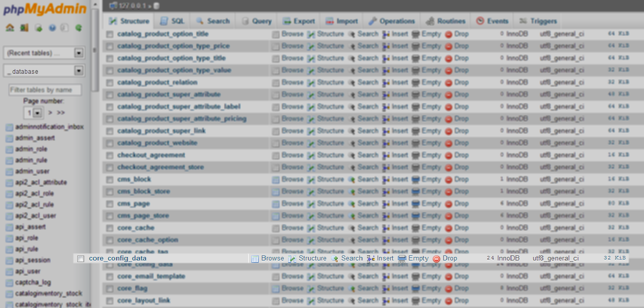
Task: Tick the core_config_data row checkbox
Action: (81, 259)
